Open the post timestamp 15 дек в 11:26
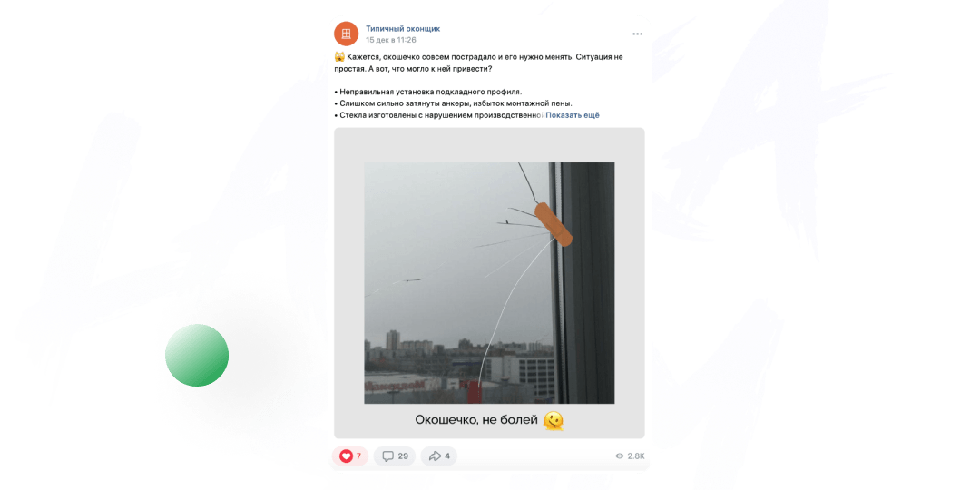Image resolution: width=980 pixels, height=490 pixels. coord(390,40)
